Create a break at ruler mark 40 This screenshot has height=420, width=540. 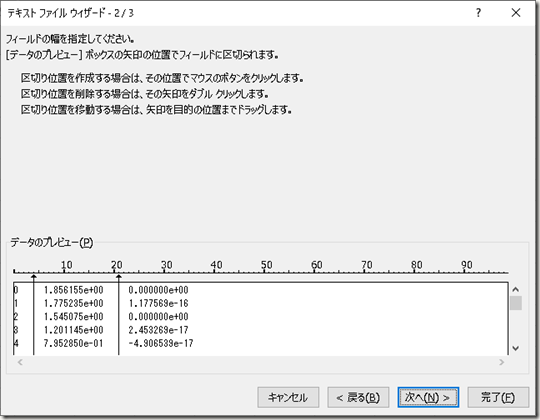point(215,272)
